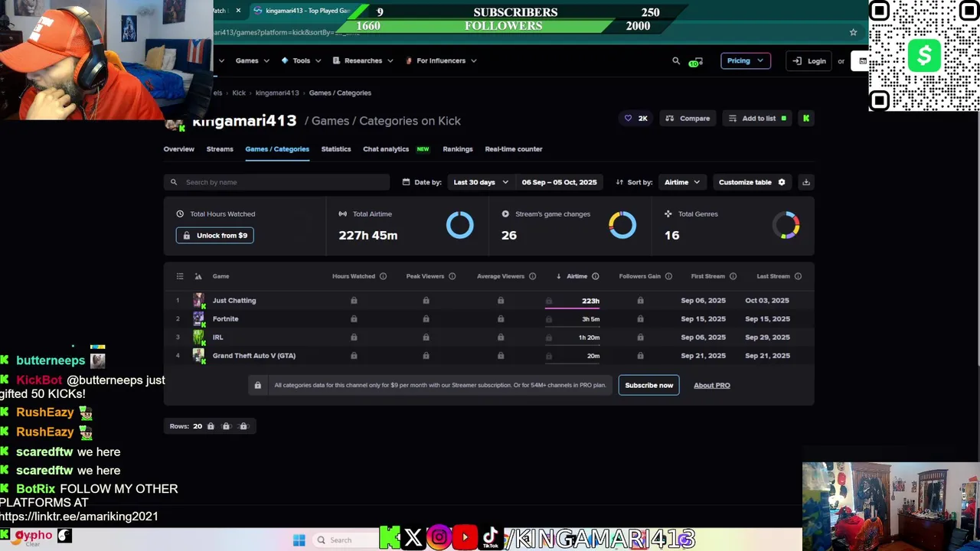Click the table row-list icon in header
Image resolution: width=980 pixels, height=551 pixels.
(x=180, y=276)
